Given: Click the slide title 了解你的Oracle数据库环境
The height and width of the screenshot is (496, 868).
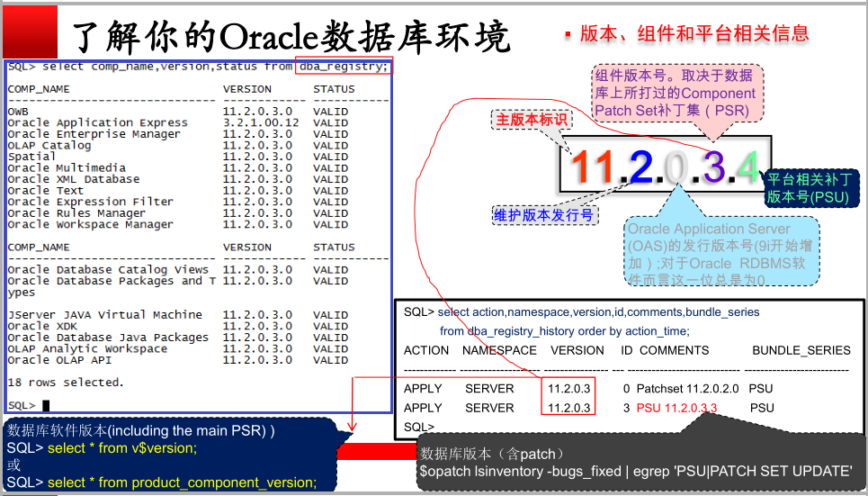Looking at the screenshot, I should [291, 36].
